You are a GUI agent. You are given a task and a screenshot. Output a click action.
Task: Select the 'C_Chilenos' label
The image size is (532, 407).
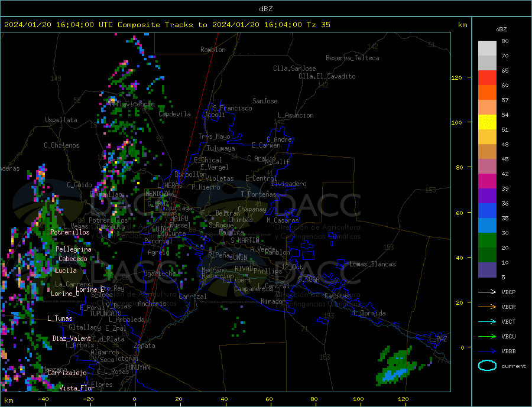point(61,145)
